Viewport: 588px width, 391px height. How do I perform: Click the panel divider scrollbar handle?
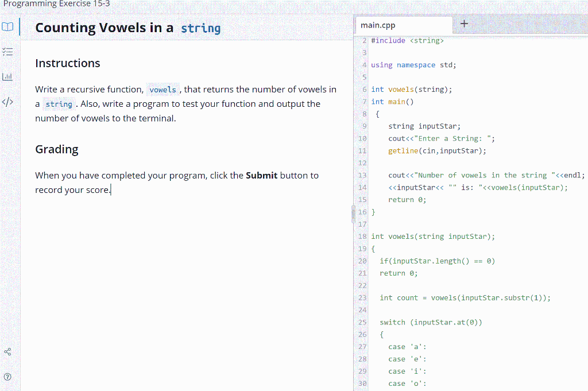pyautogui.click(x=353, y=213)
